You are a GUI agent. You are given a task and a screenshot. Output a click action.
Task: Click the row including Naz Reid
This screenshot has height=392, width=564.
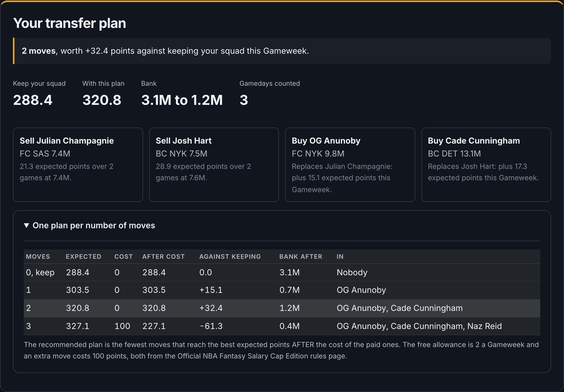pos(282,326)
